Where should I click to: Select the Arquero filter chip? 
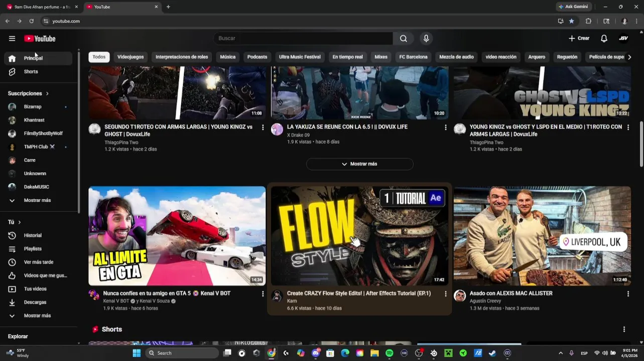click(537, 57)
